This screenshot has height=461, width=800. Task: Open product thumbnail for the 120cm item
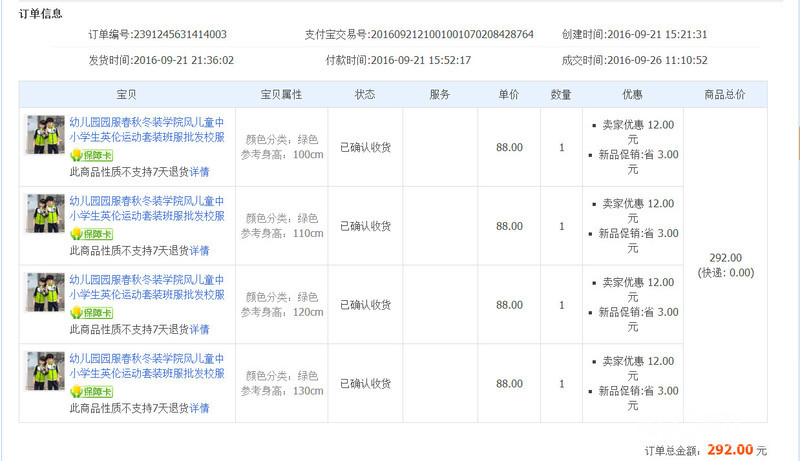pos(45,292)
